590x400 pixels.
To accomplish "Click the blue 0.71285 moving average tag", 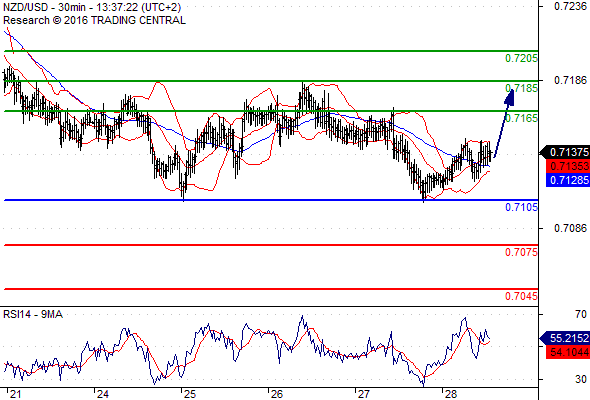I will click(568, 180).
